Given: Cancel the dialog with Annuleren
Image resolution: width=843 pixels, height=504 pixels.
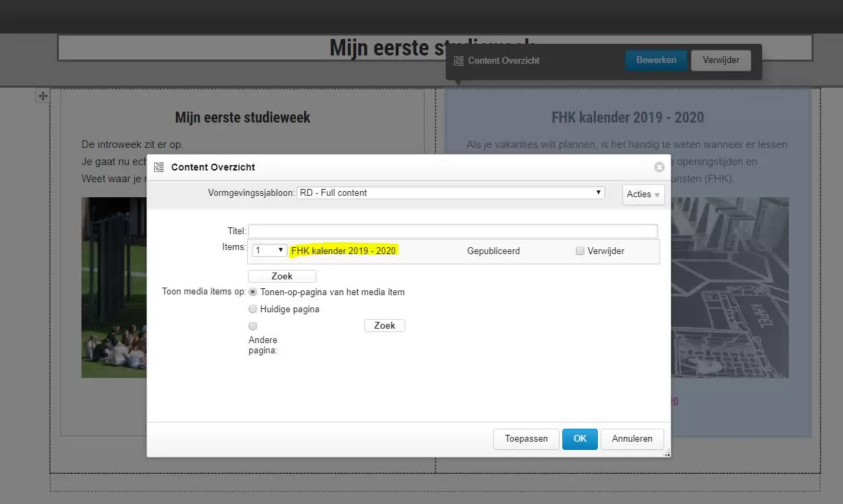Looking at the screenshot, I should point(631,439).
